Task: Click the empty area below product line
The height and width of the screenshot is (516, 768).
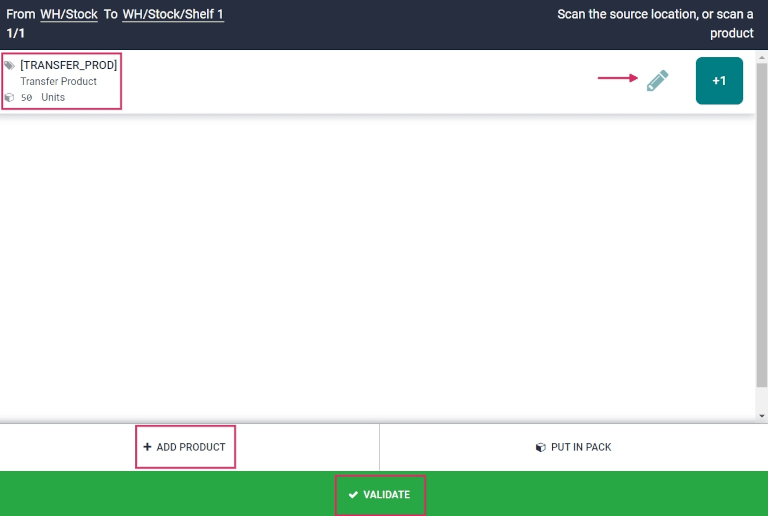Action: (380, 270)
